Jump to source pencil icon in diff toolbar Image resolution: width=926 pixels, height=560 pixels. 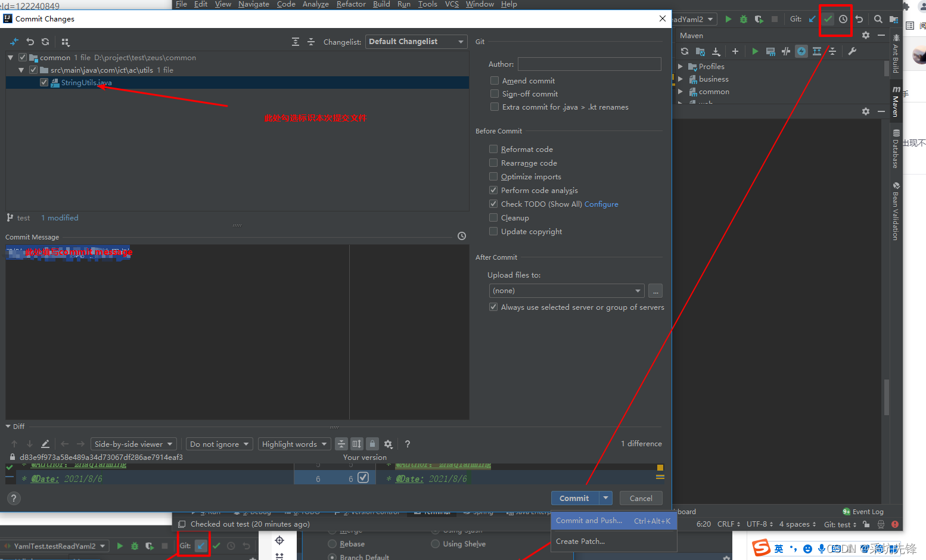click(45, 444)
